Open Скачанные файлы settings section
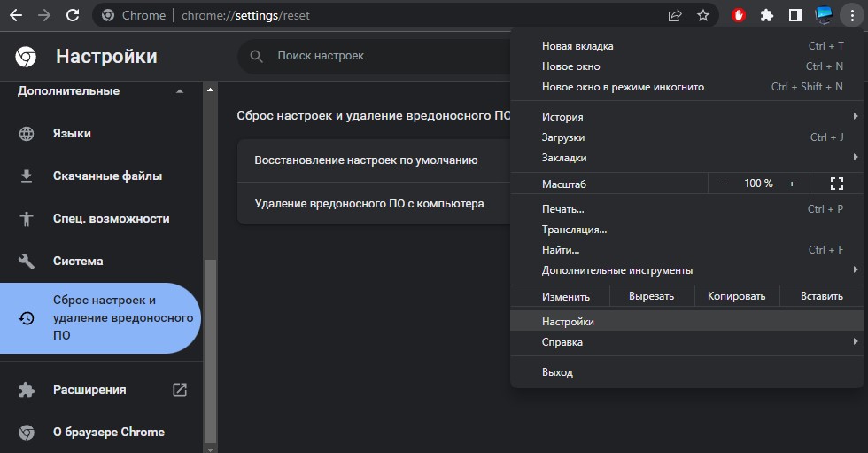The image size is (868, 453). 101,176
